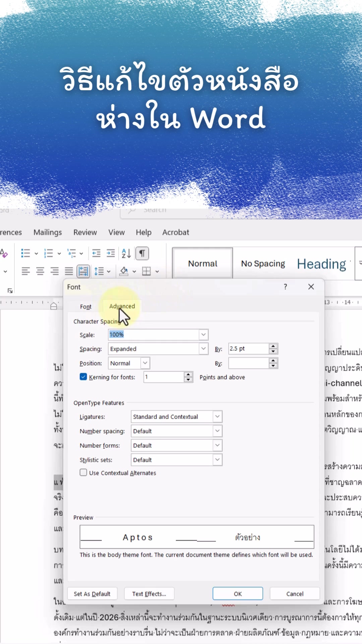Open the View ribbon tab
The image size is (362, 644).
click(116, 232)
